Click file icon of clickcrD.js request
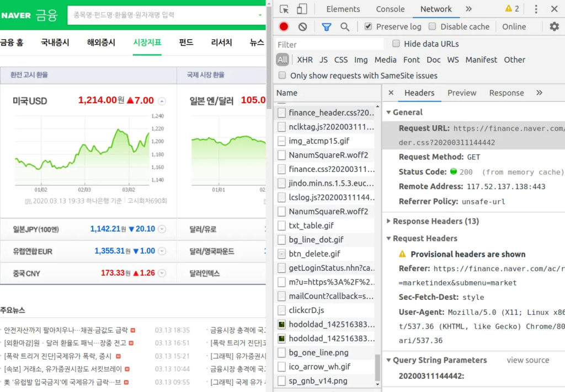The image size is (565, 392). tap(282, 310)
